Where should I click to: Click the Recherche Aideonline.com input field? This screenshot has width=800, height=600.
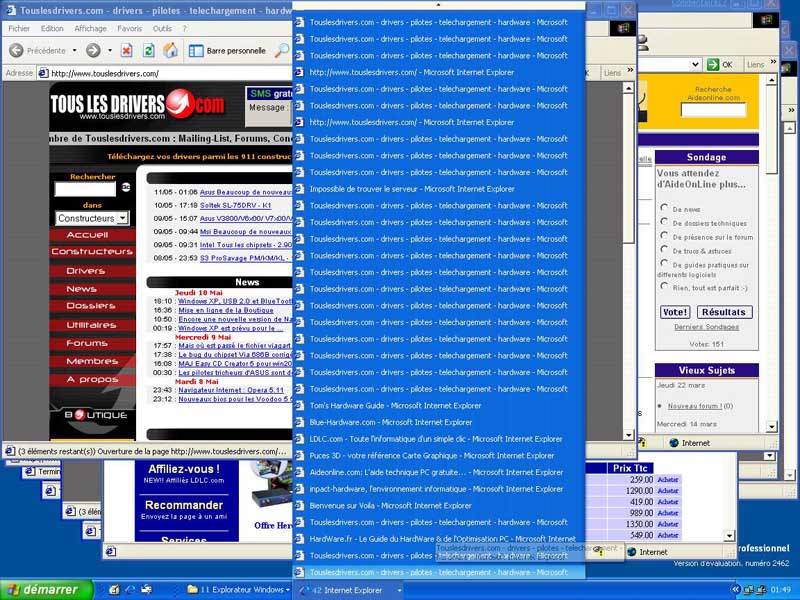coord(713,110)
